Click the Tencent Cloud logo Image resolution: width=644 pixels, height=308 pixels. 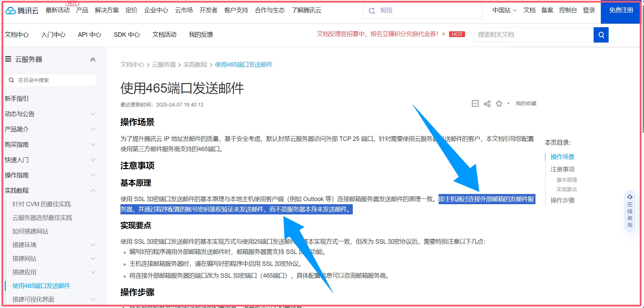point(22,11)
